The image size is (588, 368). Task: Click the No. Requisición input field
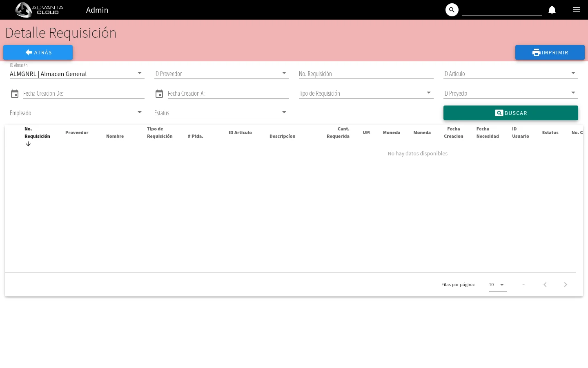pos(366,74)
